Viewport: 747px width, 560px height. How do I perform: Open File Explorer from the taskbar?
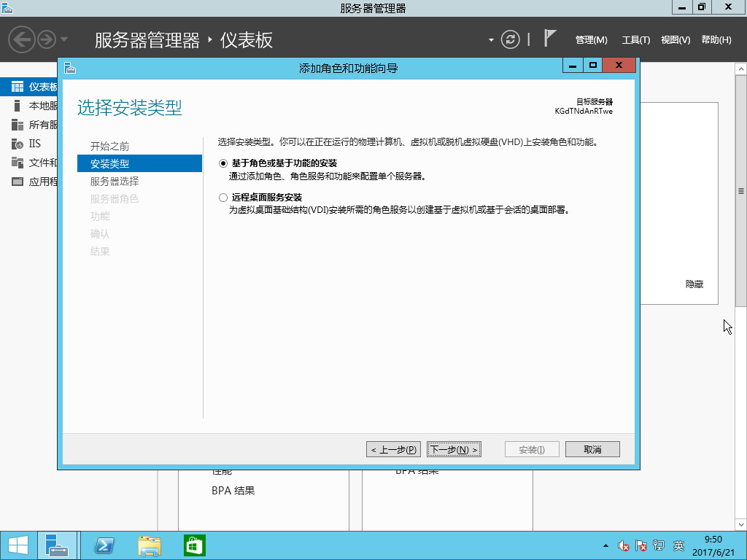click(x=150, y=545)
